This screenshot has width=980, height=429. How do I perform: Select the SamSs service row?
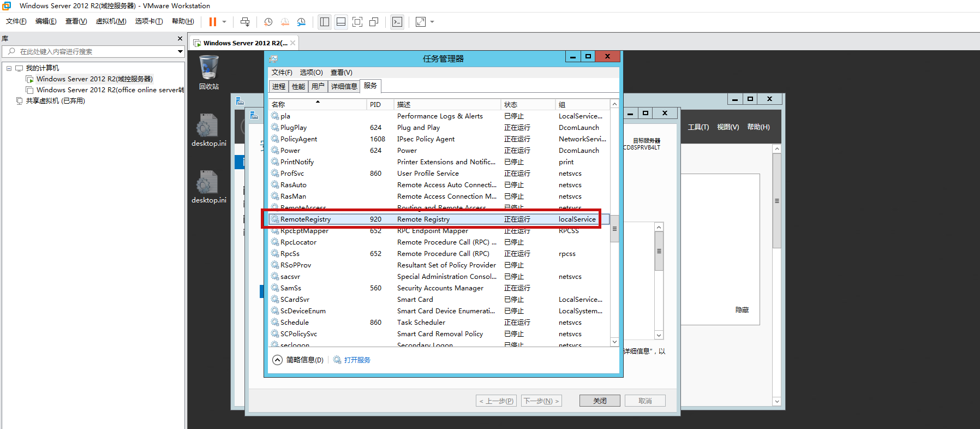[439, 288]
